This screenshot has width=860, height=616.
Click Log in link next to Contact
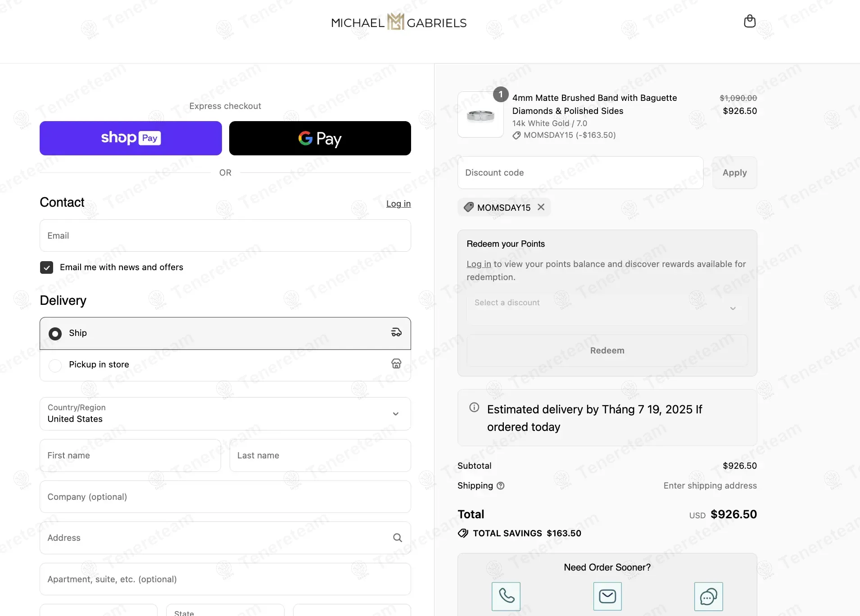[398, 204]
